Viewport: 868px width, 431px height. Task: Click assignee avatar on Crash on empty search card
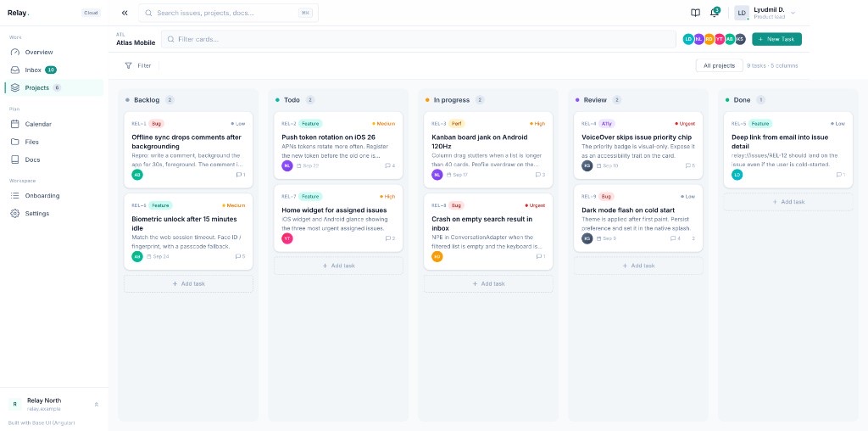tap(437, 256)
